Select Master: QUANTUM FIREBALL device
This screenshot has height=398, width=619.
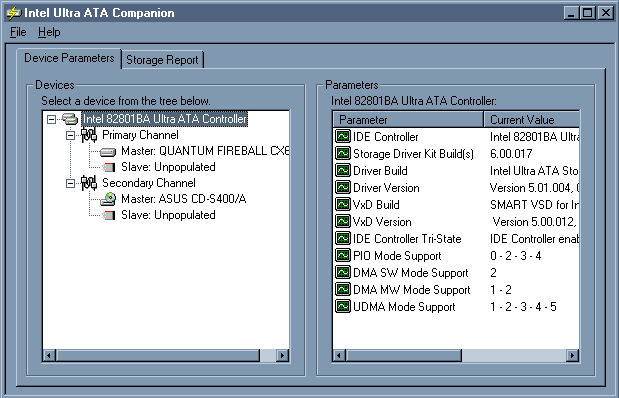[205, 151]
